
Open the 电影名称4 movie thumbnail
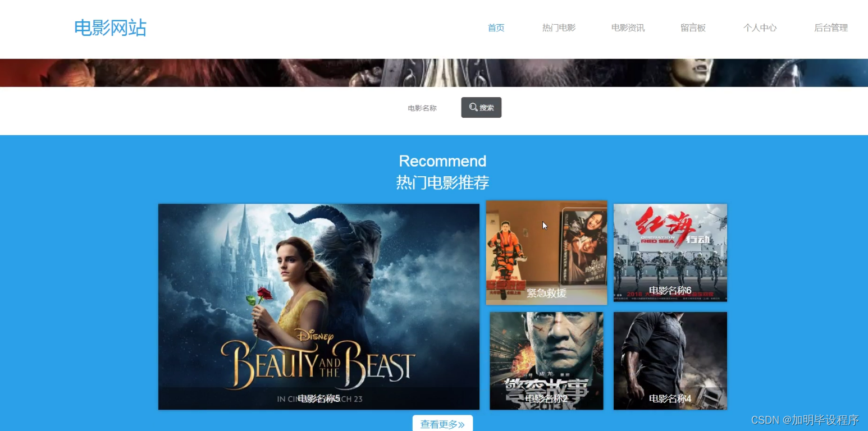(670, 361)
